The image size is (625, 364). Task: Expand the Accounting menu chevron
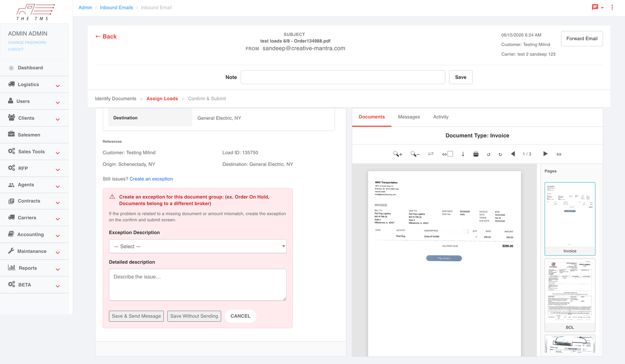(58, 236)
